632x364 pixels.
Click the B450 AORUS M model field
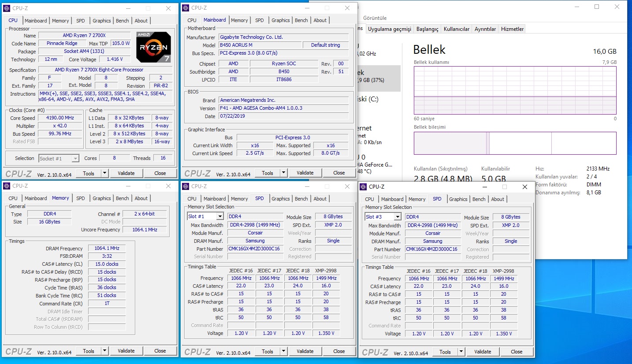[260, 45]
